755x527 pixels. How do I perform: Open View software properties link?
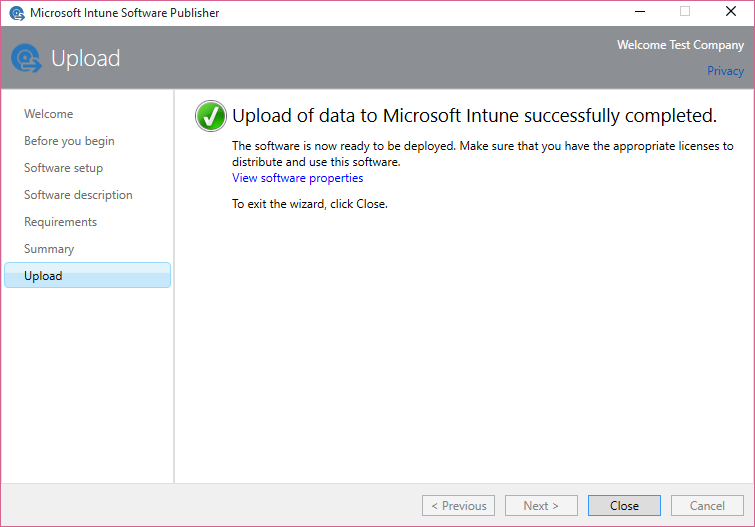point(297,178)
